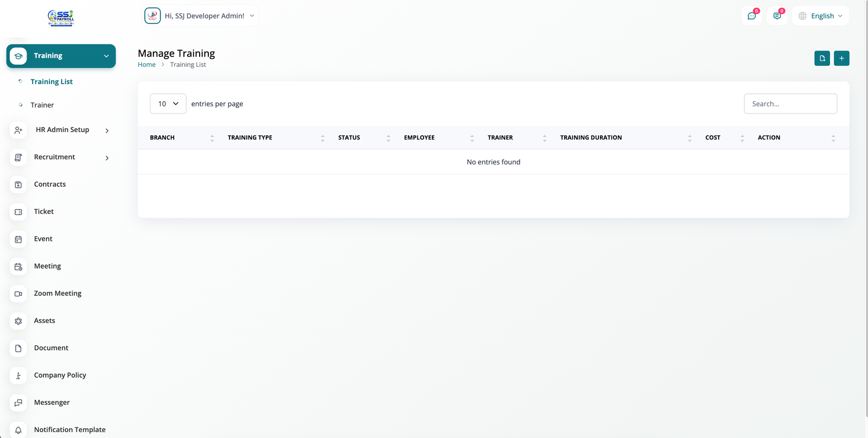Open Assets menu item
Screen dimensions: 868x438
coord(44,320)
